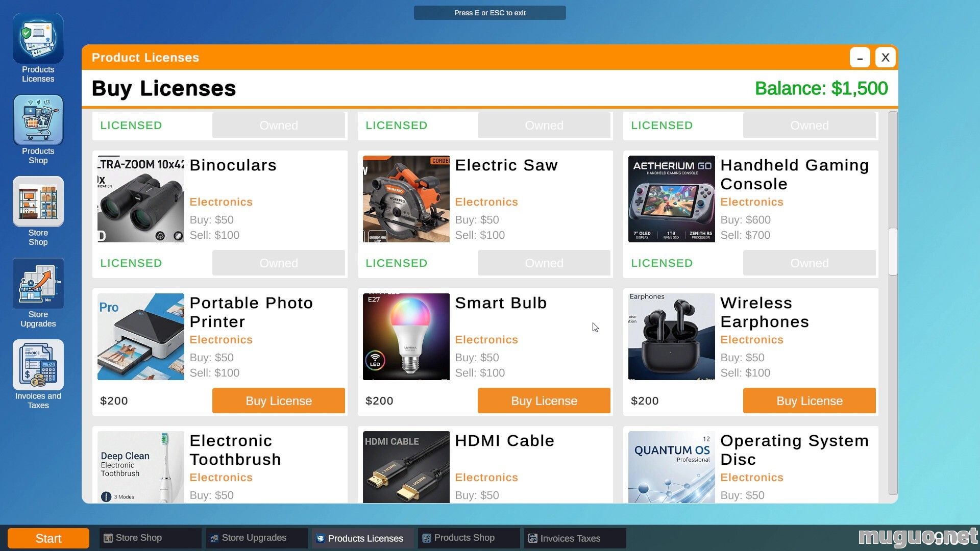Screen dimensions: 980x551
Task: Select the Wireless Earphones product image
Action: point(672,337)
